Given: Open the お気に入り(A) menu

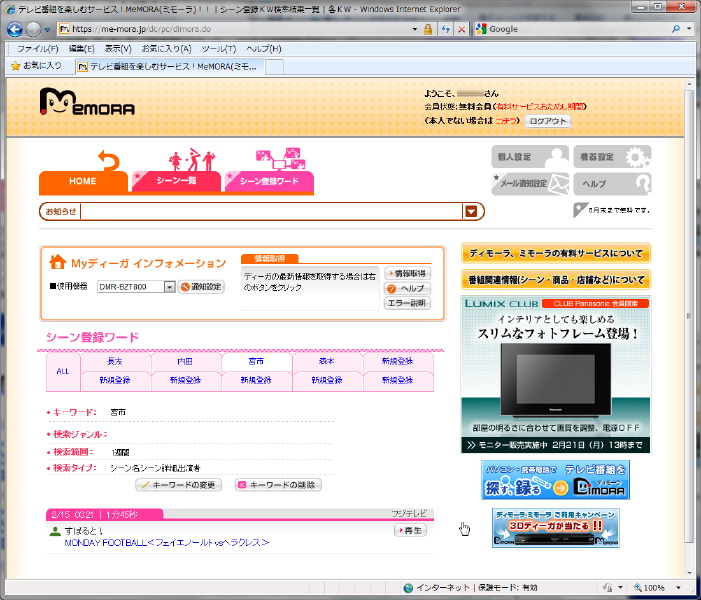Looking at the screenshot, I should 166,48.
